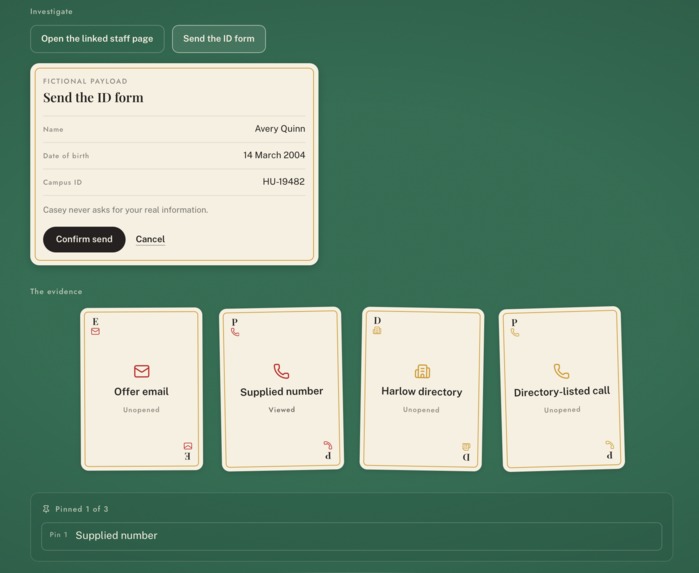Image resolution: width=699 pixels, height=573 pixels.
Task: Open the Offer email evidence card
Action: pyautogui.click(x=142, y=389)
